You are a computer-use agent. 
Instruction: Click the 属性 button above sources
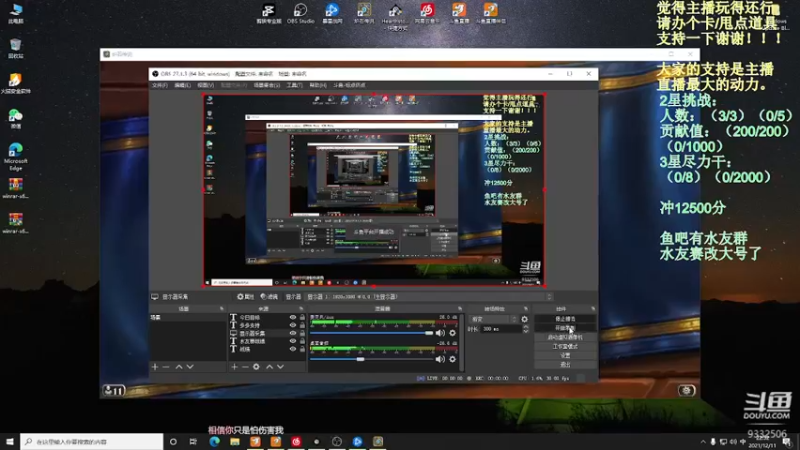pos(245,296)
